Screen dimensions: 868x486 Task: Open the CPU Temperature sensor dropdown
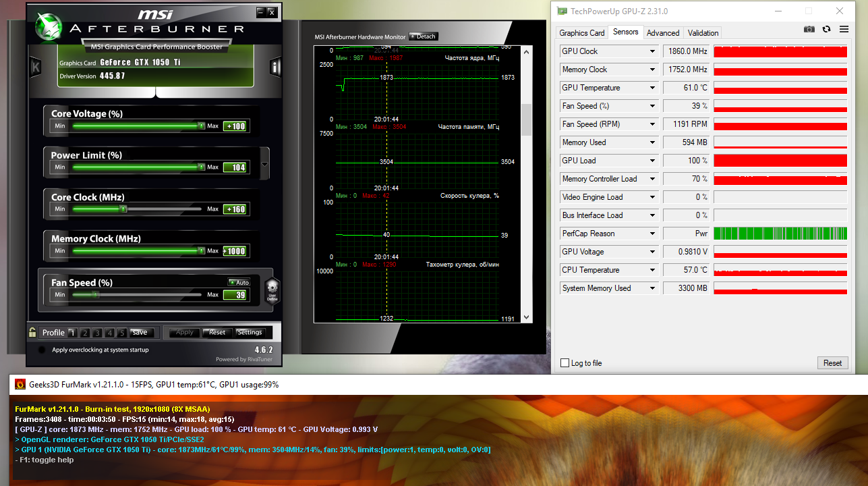652,270
